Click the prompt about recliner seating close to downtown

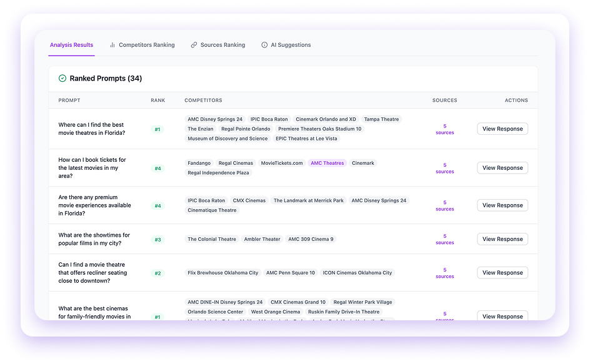[92, 273]
